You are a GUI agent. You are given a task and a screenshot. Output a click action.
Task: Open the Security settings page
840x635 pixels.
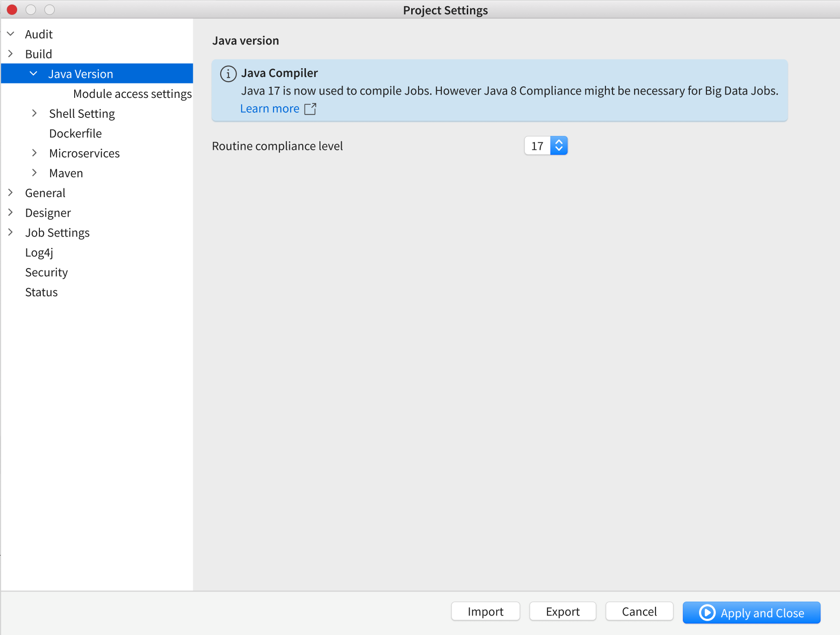point(46,272)
